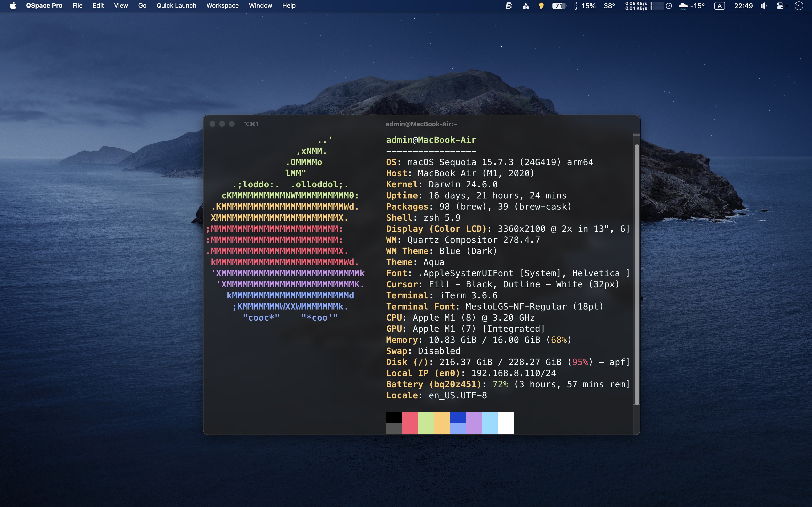Click the terminal's vertical scrollbar
This screenshot has width=812, height=507.
coord(637,274)
